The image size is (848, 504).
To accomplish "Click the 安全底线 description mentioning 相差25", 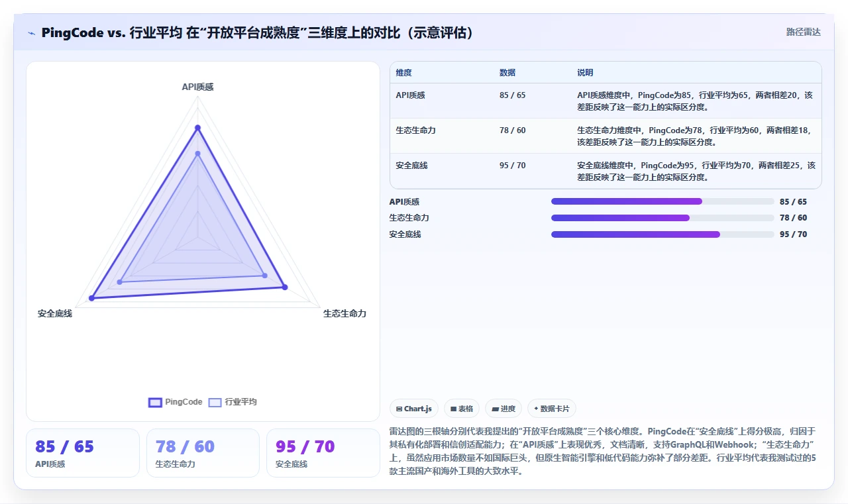I will [696, 171].
